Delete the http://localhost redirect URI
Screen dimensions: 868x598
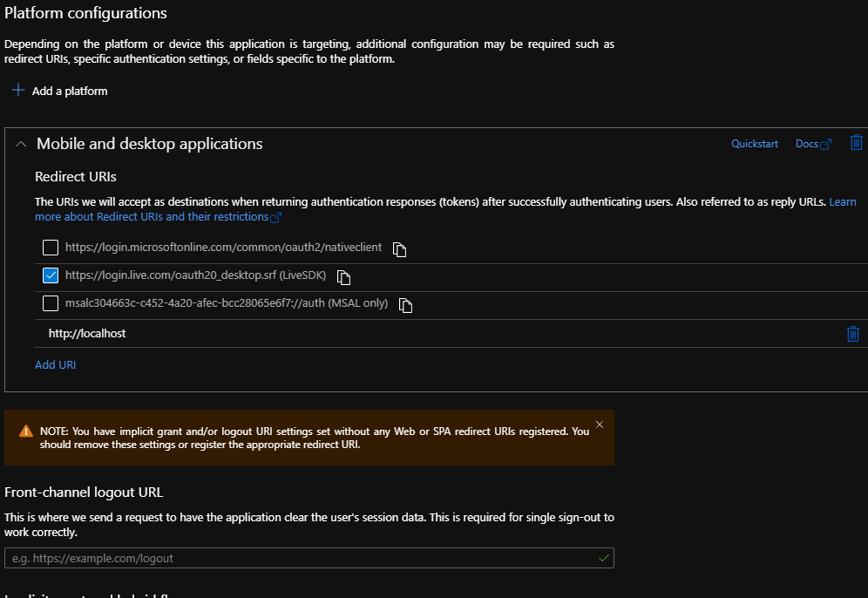[853, 334]
